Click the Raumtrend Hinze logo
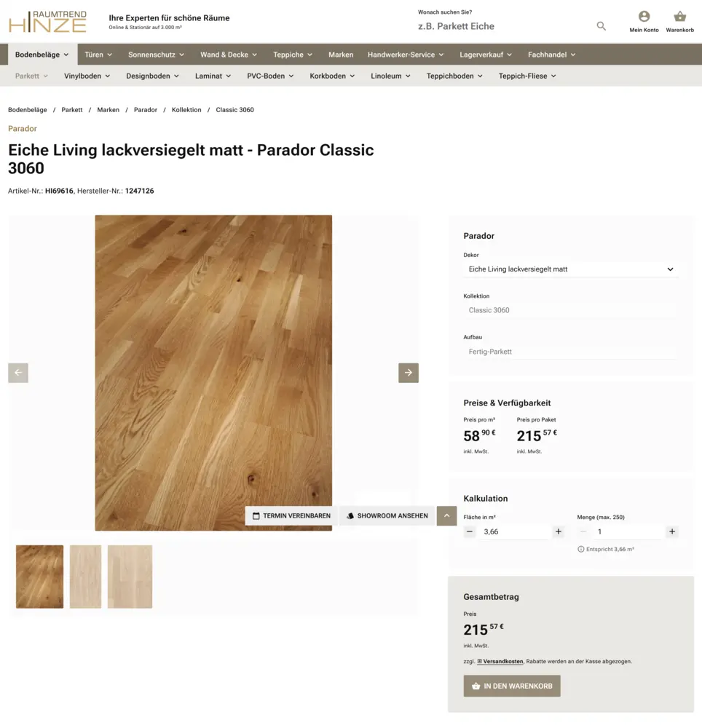This screenshot has height=728, width=702. (48, 22)
